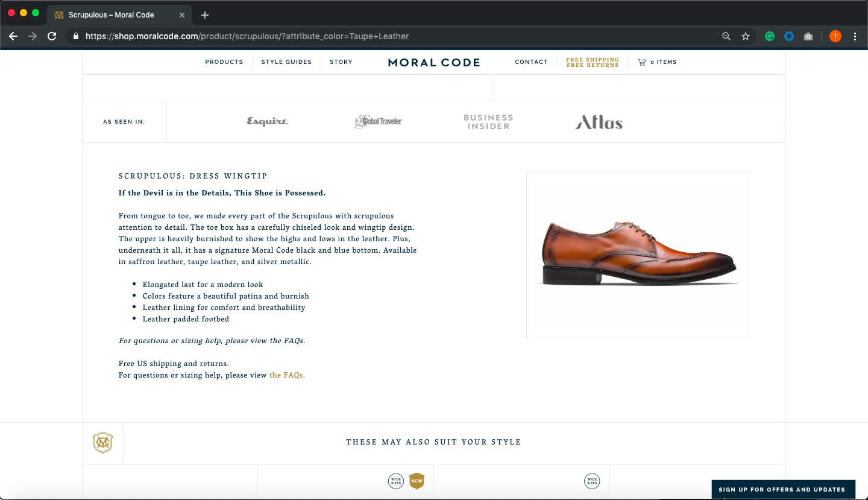Image resolution: width=868 pixels, height=500 pixels.
Task: Click the gold Moral Code shield emblem
Action: tap(102, 443)
